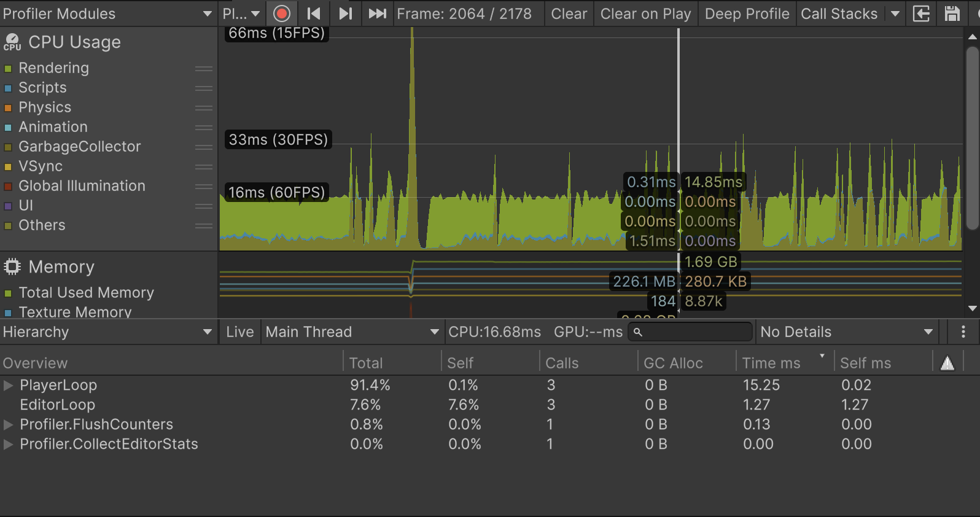Click the scrollbar up arrow
Screen dimensions: 980x517
(972, 37)
